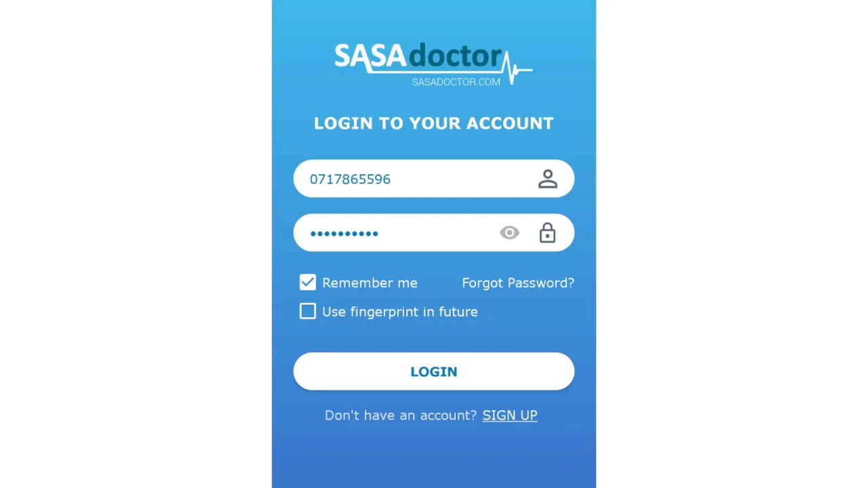Click the user profile icon in username field
The height and width of the screenshot is (488, 868).
[547, 179]
